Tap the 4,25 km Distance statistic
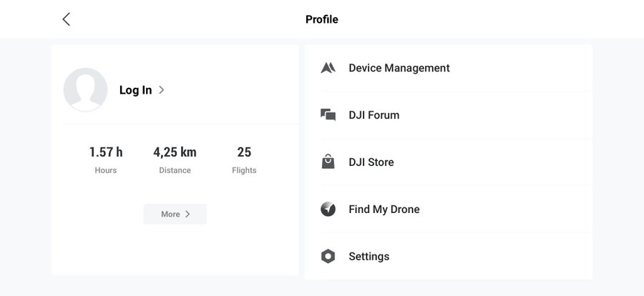 pos(175,159)
